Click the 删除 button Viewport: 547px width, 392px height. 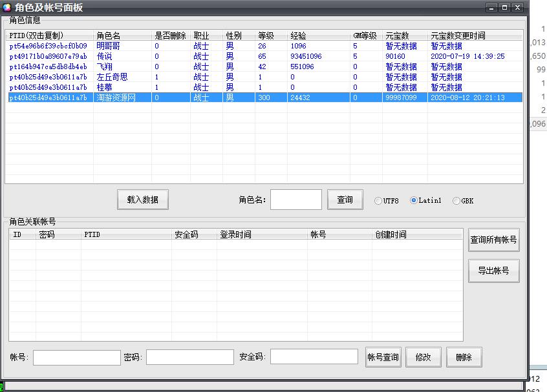coord(464,357)
